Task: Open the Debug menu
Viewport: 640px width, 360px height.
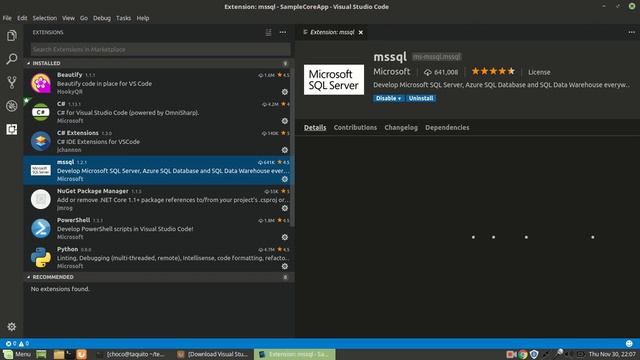Action: coord(102,18)
